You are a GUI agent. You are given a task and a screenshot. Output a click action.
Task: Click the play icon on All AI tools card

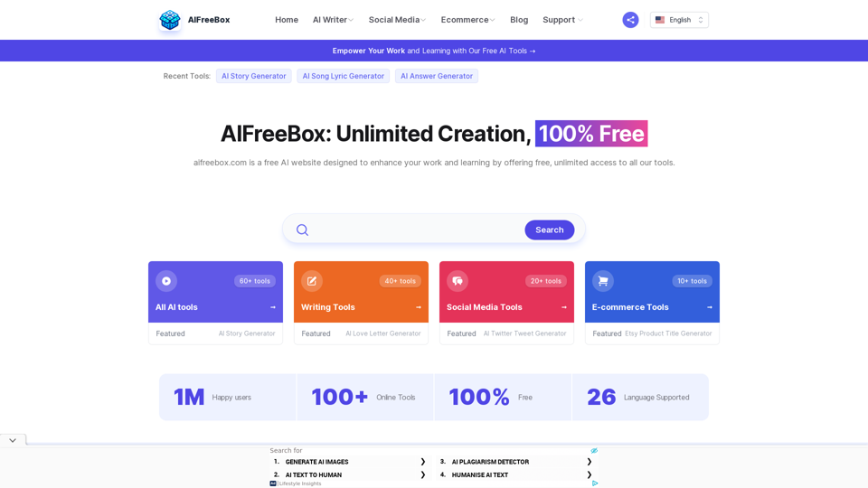(x=166, y=281)
